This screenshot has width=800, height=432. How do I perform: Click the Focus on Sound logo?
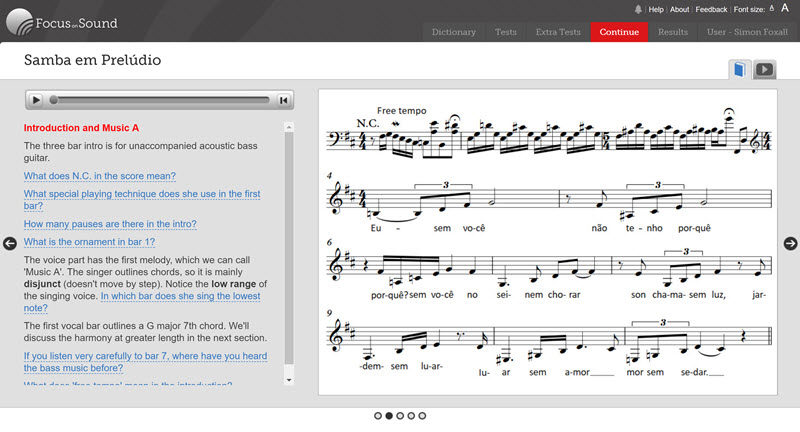(x=62, y=22)
